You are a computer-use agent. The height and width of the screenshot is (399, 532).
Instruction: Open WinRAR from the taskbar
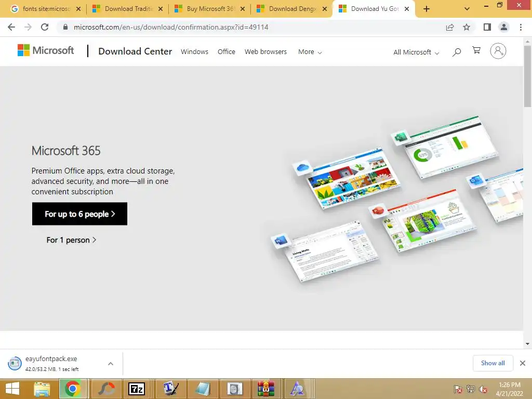pos(265,389)
